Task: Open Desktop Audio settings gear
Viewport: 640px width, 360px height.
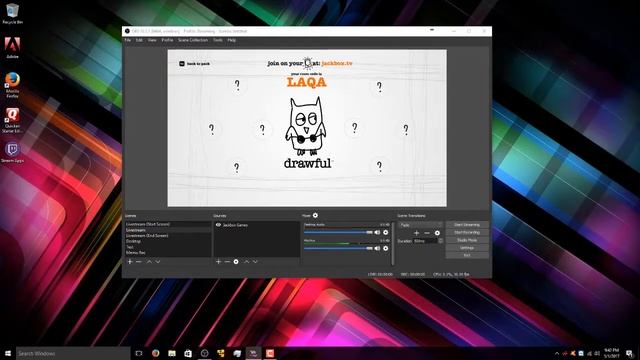Action: 386,232
